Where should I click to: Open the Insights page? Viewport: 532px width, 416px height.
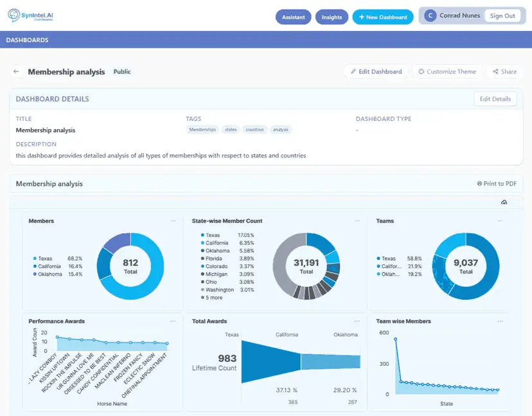click(x=332, y=17)
